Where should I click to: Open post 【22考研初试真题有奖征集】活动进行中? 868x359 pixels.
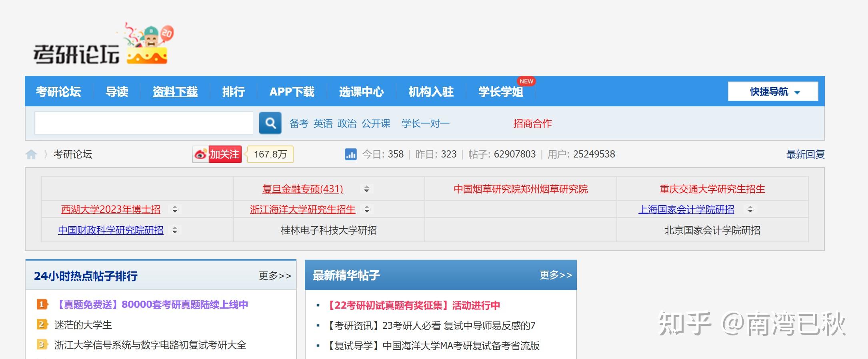(412, 305)
